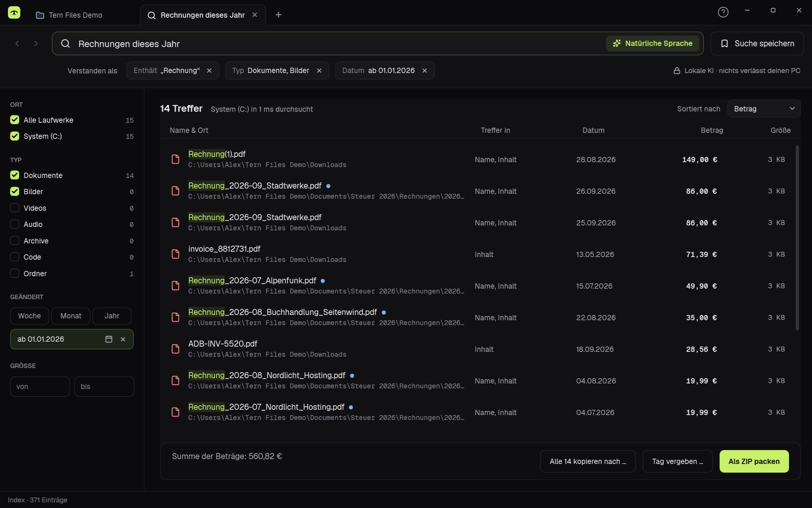
Task: Click Als ZIP packen button
Action: click(x=754, y=461)
